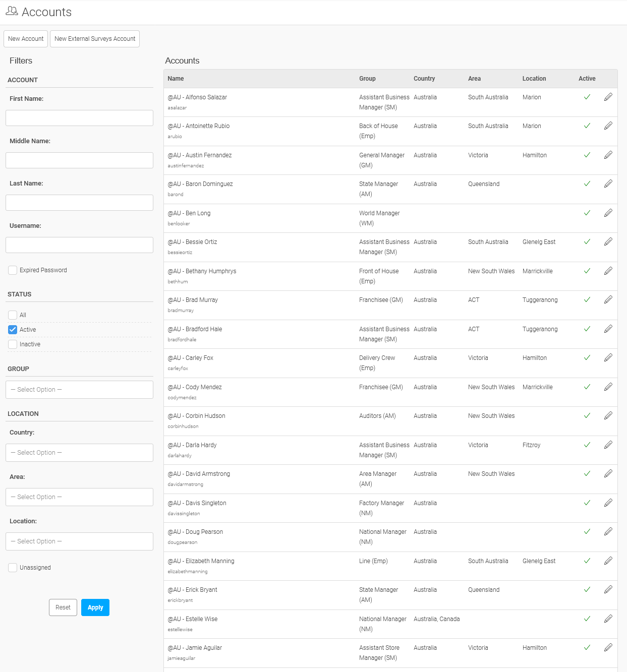627x672 pixels.
Task: Edit Bethany Humphrys via pencil icon
Action: point(608,271)
